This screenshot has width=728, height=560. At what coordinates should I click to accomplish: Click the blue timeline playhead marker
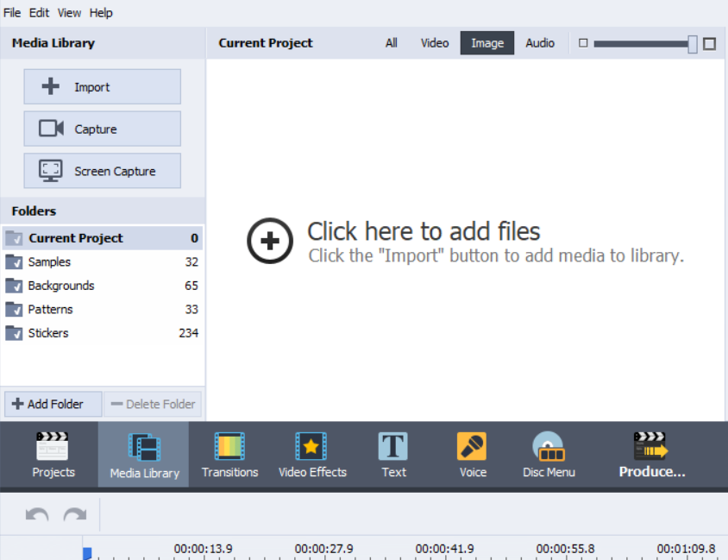point(87,553)
